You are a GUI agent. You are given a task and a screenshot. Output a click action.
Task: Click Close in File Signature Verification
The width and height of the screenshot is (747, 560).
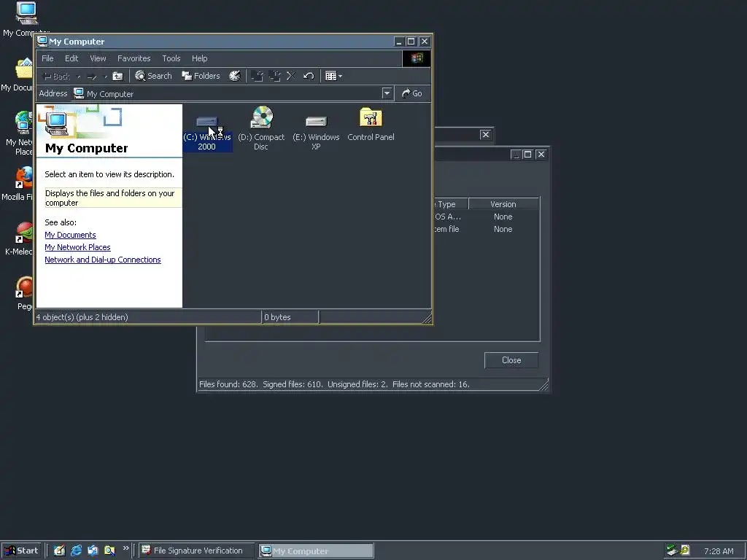(511, 360)
